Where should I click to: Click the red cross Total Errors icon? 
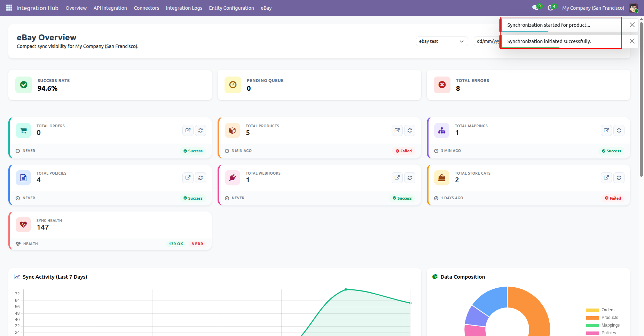click(442, 85)
